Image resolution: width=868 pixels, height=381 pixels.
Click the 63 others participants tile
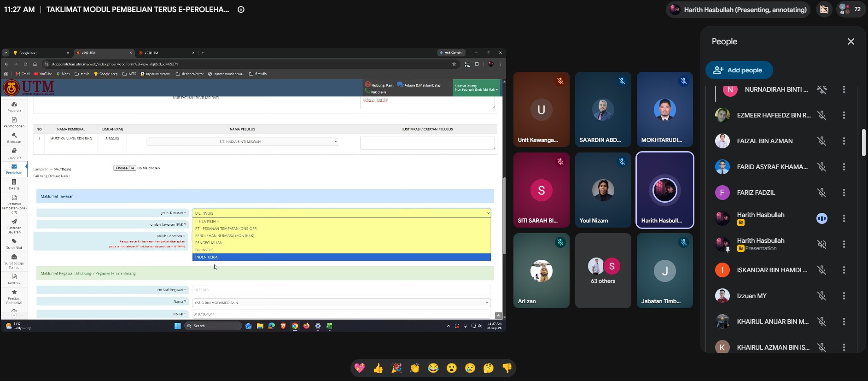pos(603,271)
